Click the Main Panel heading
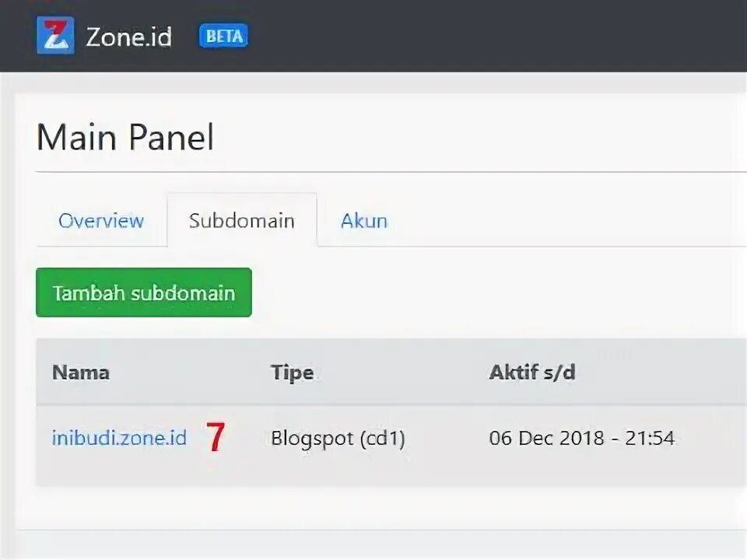The width and height of the screenshot is (747, 560). 124,138
